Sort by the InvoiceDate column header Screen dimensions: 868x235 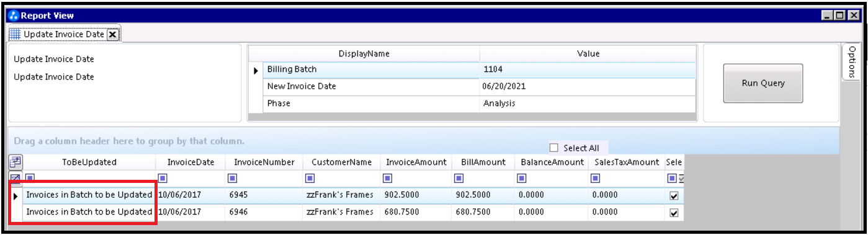(190, 162)
